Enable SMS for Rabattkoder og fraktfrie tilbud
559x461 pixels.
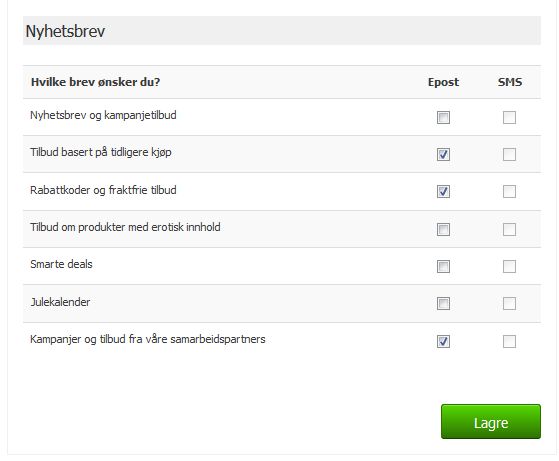point(509,191)
